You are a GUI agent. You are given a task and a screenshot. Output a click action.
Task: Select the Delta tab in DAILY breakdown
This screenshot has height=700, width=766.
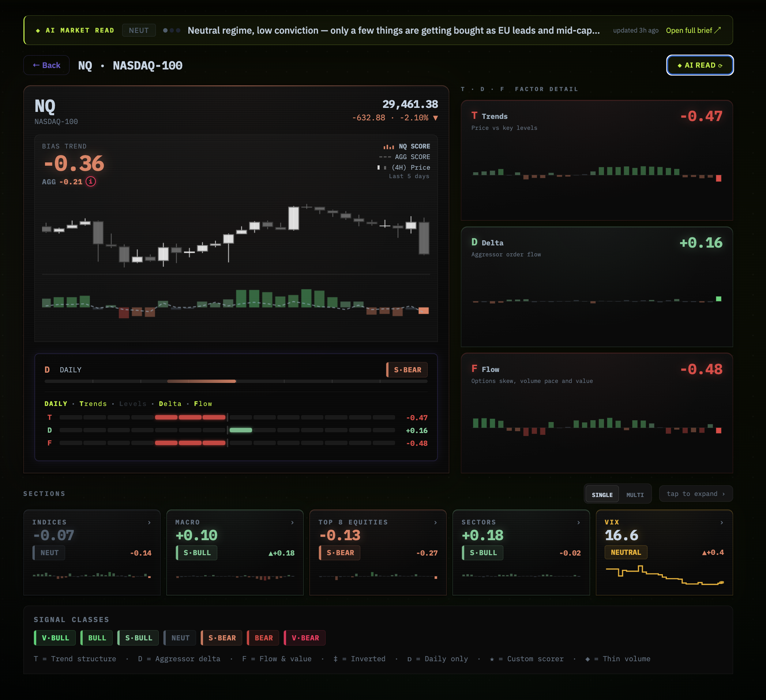(x=170, y=403)
